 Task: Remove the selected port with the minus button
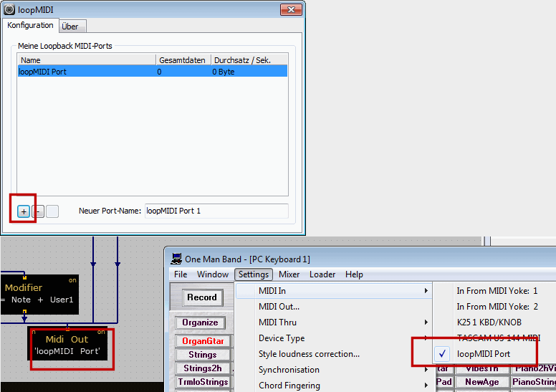(38, 211)
